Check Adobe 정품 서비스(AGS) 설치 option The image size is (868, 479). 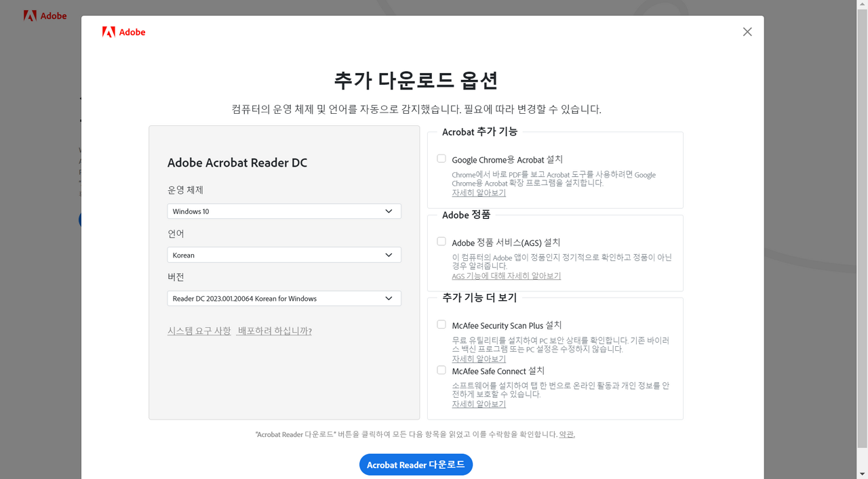click(x=441, y=241)
